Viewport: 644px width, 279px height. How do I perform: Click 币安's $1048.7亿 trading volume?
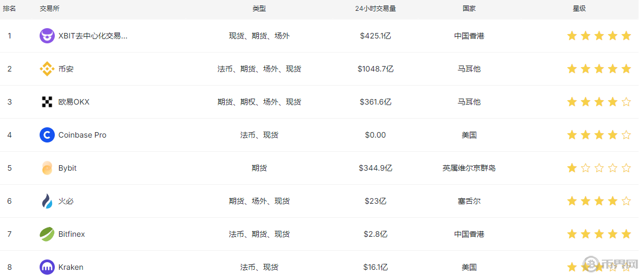pos(375,69)
